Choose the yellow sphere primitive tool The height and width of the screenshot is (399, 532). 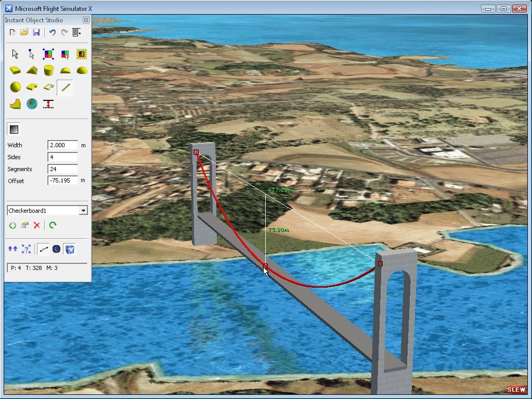point(15,87)
